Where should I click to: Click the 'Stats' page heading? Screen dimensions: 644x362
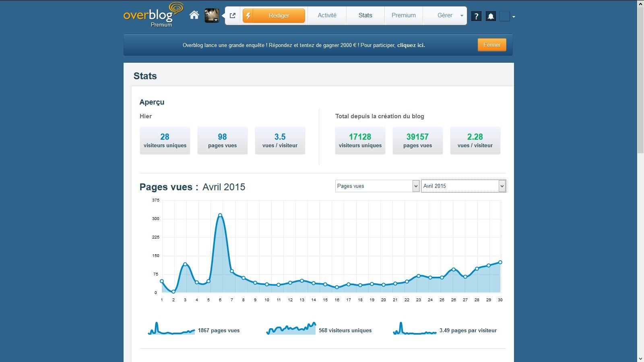pos(145,76)
